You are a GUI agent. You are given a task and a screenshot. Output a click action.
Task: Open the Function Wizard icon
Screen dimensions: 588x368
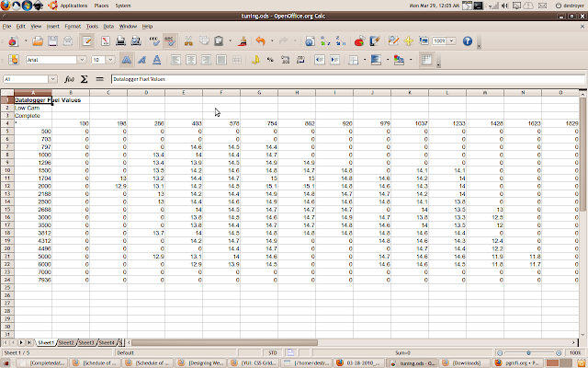point(69,80)
